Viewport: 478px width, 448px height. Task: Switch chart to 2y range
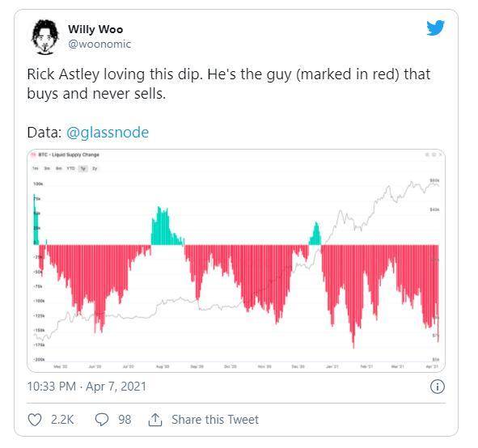point(95,168)
